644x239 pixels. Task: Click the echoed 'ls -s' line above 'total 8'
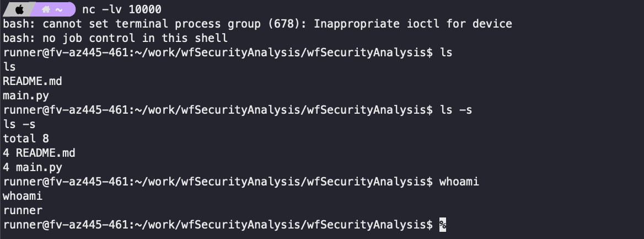19,124
